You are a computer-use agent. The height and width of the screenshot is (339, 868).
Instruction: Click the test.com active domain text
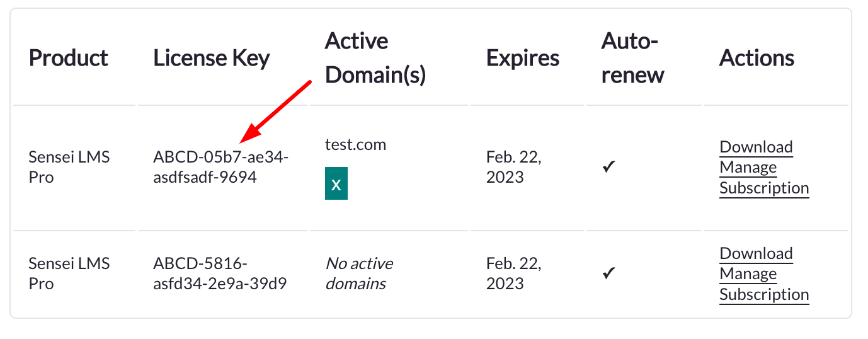pos(355,144)
